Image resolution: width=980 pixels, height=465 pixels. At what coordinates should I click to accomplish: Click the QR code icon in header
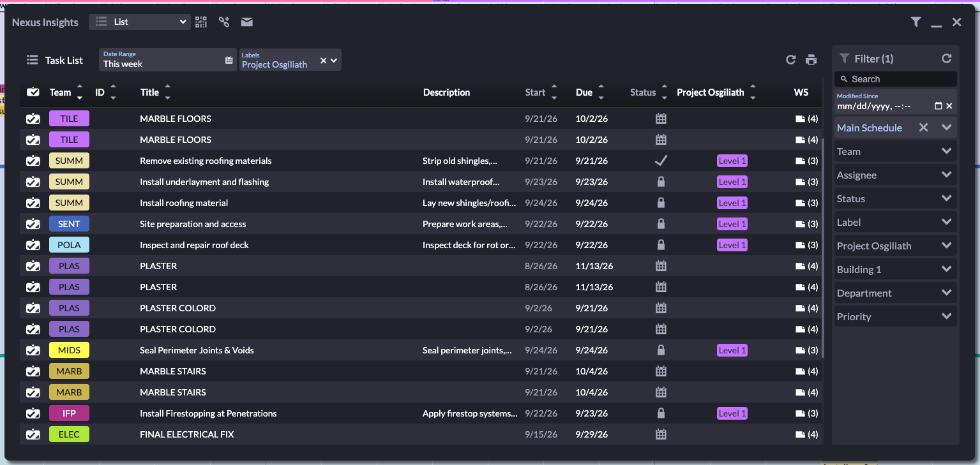point(201,22)
